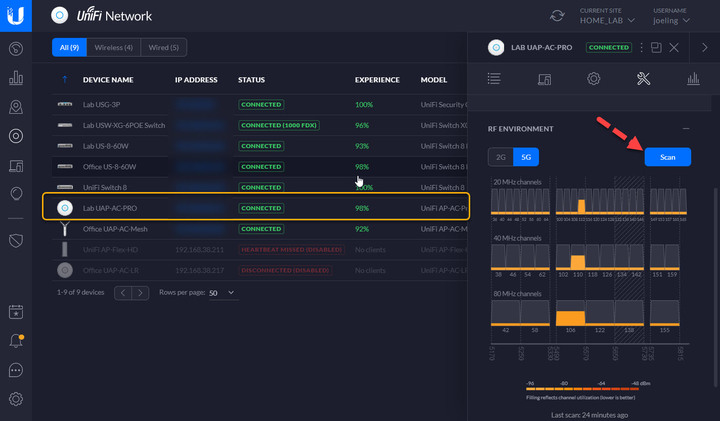
Task: Click the 80 MHz channel 155 block
Action: [x=664, y=313]
